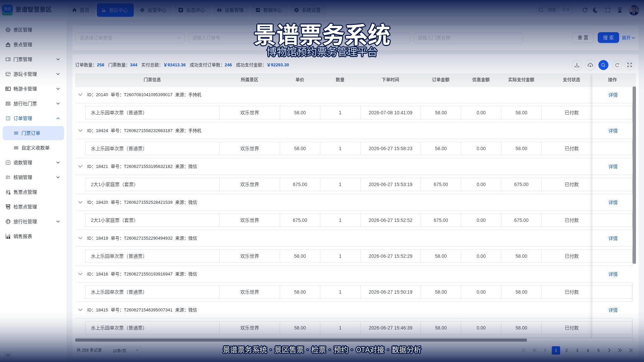The image size is (644, 362).
Task: Click the 请输入门票名称 input field
Action: click(x=468, y=38)
